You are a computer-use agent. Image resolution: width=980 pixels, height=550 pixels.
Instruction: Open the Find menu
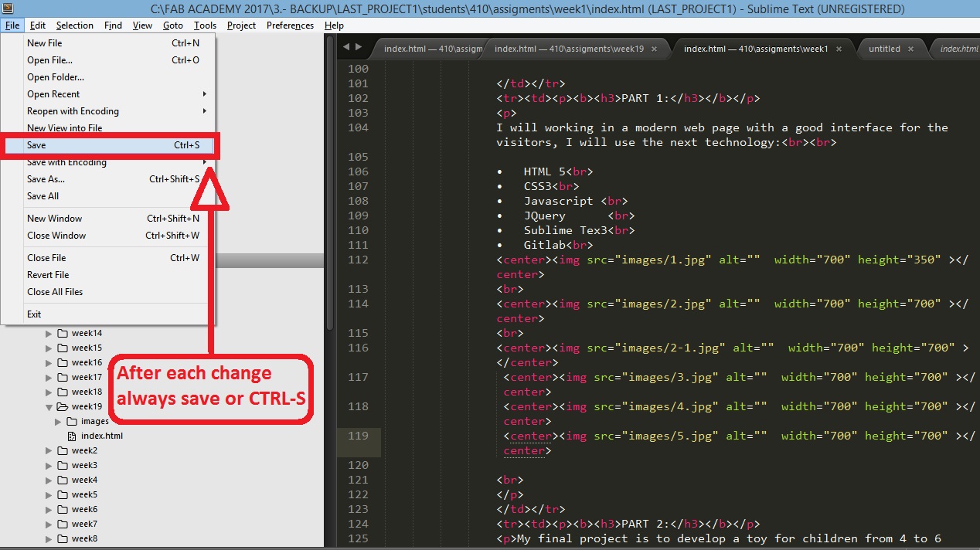(113, 25)
